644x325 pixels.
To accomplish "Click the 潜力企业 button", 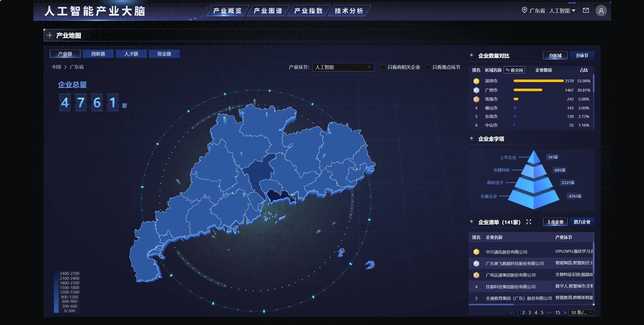I will [582, 222].
